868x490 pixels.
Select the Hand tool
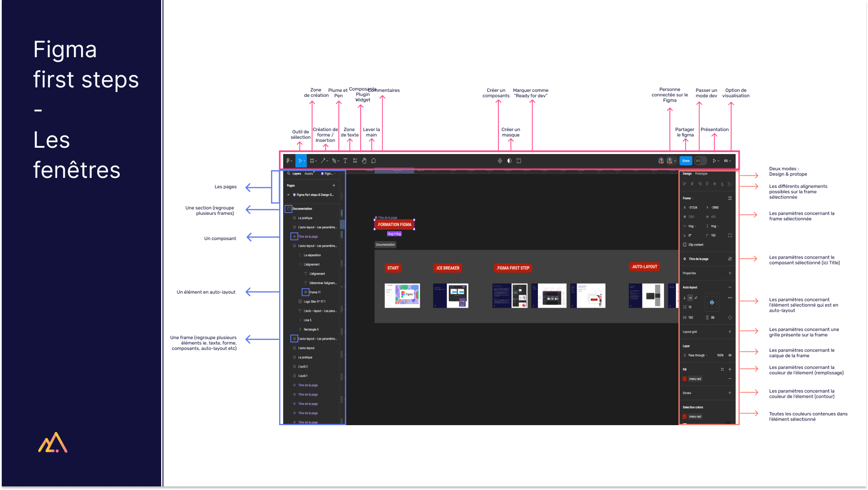tap(364, 161)
